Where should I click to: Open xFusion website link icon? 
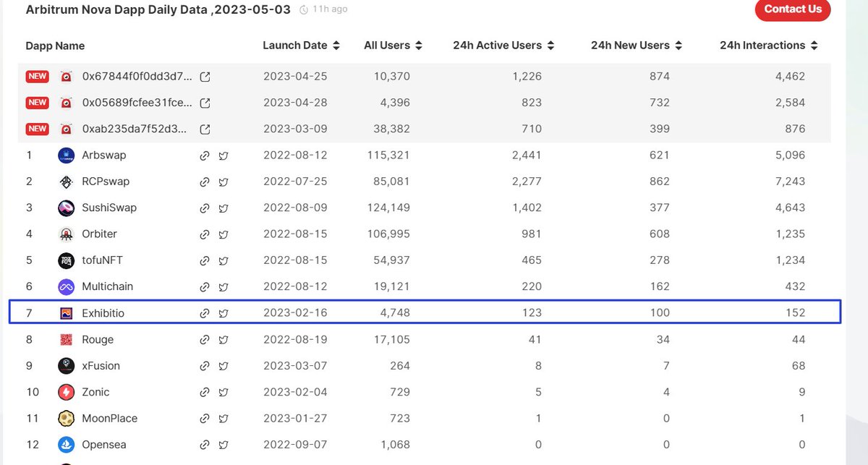coord(205,366)
